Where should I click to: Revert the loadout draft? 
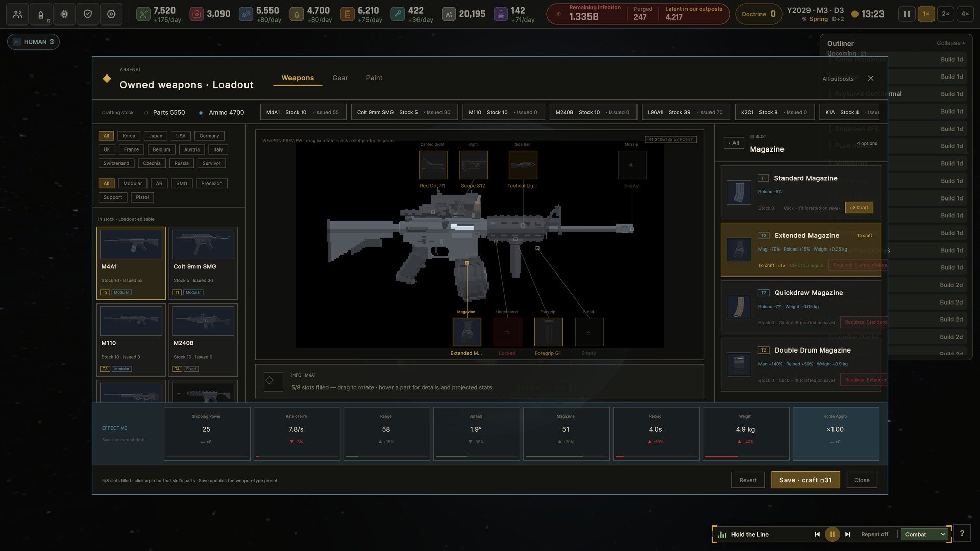(x=748, y=480)
